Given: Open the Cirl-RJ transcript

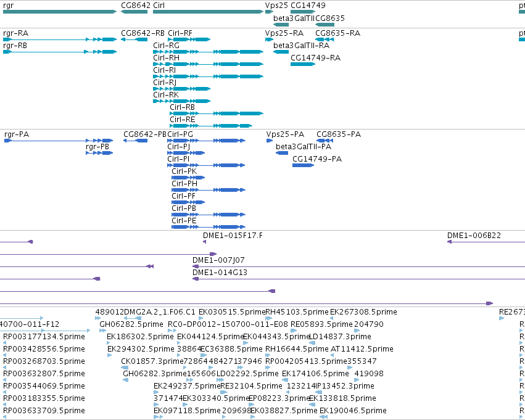Looking at the screenshot, I should pyautogui.click(x=181, y=89).
